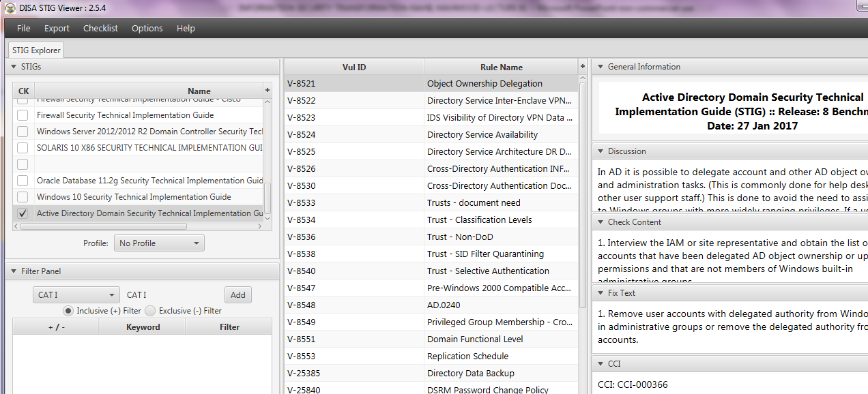Viewport: 868px width, 394px height.
Task: Click the vertical scrollbar of STIGs list
Action: click(x=267, y=198)
